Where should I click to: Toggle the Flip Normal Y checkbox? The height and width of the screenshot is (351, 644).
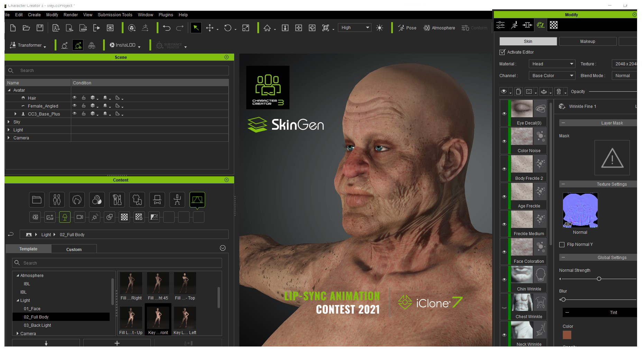pyautogui.click(x=562, y=244)
